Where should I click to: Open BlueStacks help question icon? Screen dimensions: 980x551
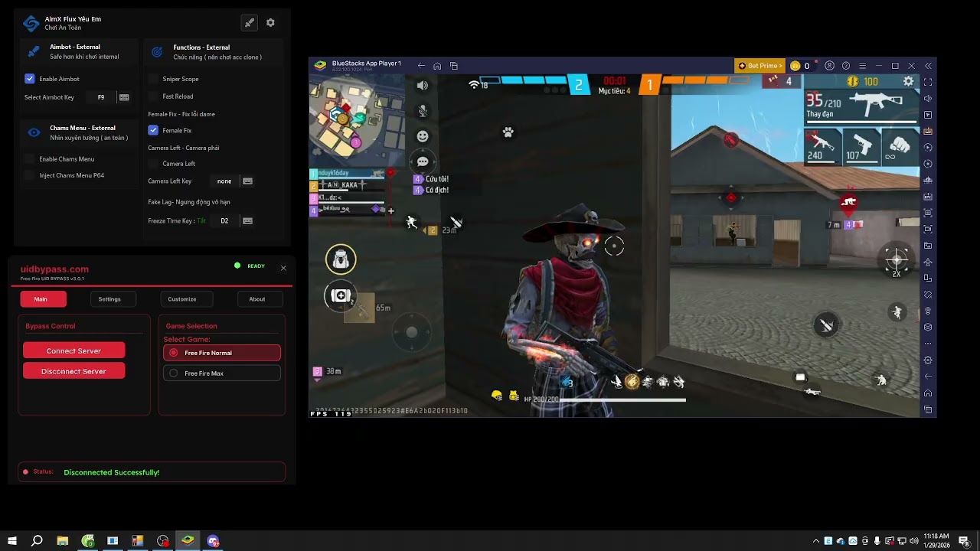click(x=846, y=66)
